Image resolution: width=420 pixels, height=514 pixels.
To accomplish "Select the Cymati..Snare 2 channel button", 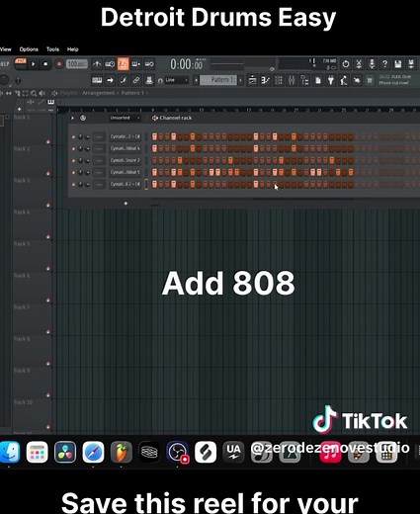I will click(x=125, y=160).
